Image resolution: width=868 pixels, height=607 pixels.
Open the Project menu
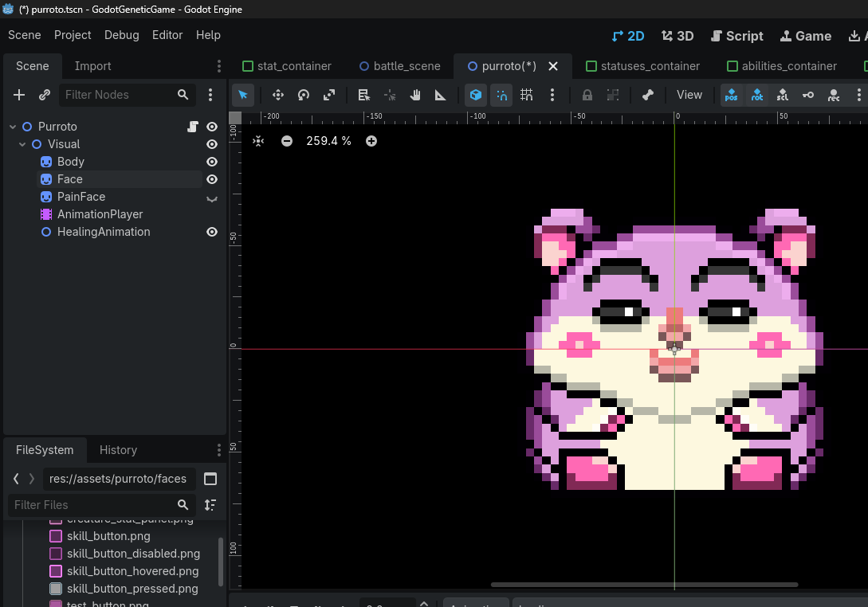tap(73, 35)
